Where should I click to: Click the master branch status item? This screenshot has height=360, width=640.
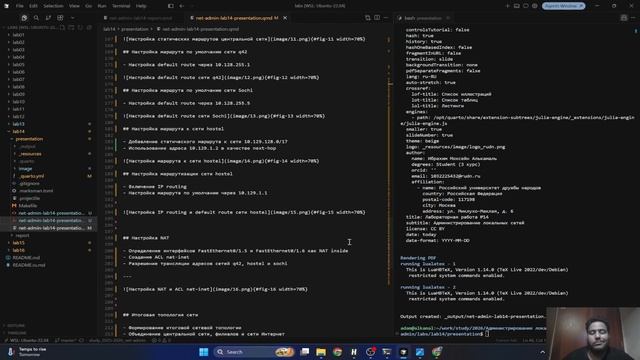(65, 340)
